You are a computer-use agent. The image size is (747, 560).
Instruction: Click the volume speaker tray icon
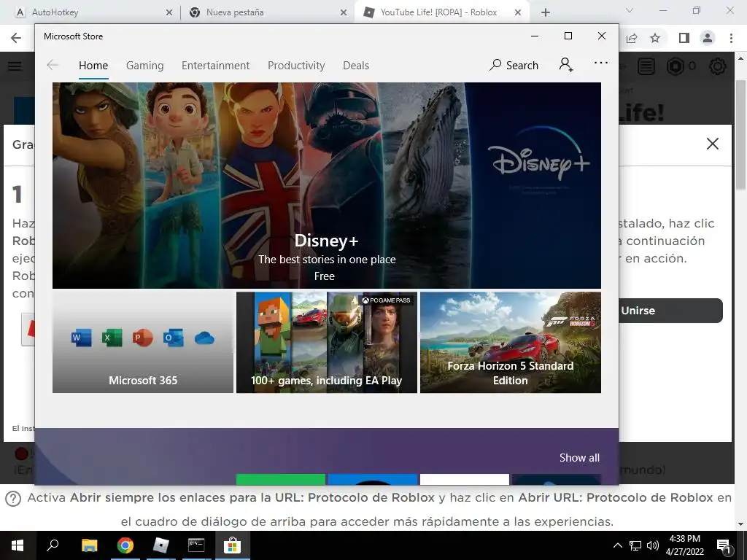tap(653, 545)
